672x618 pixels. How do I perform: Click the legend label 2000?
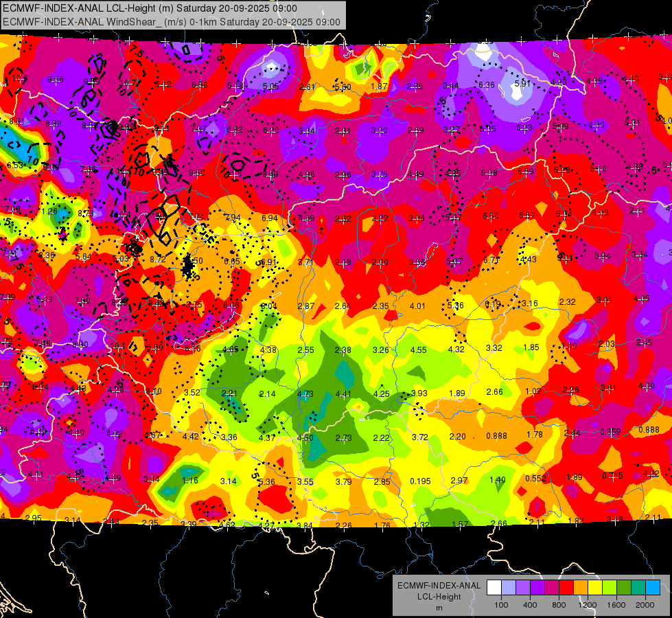point(645,605)
